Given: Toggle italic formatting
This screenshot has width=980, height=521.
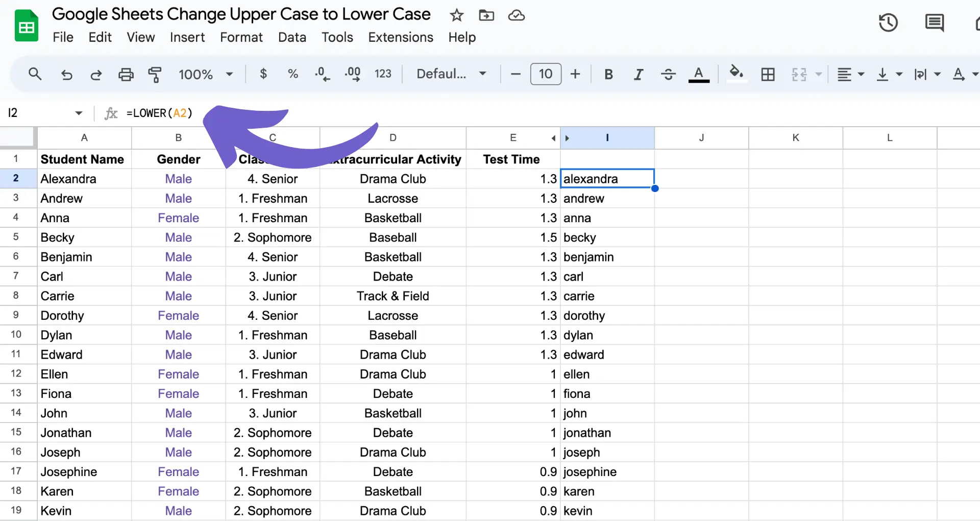Looking at the screenshot, I should click(638, 75).
